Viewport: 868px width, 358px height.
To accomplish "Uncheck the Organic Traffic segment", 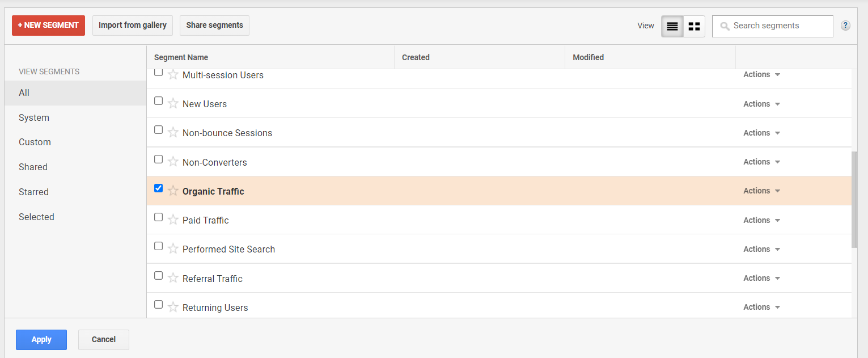I will 159,188.
